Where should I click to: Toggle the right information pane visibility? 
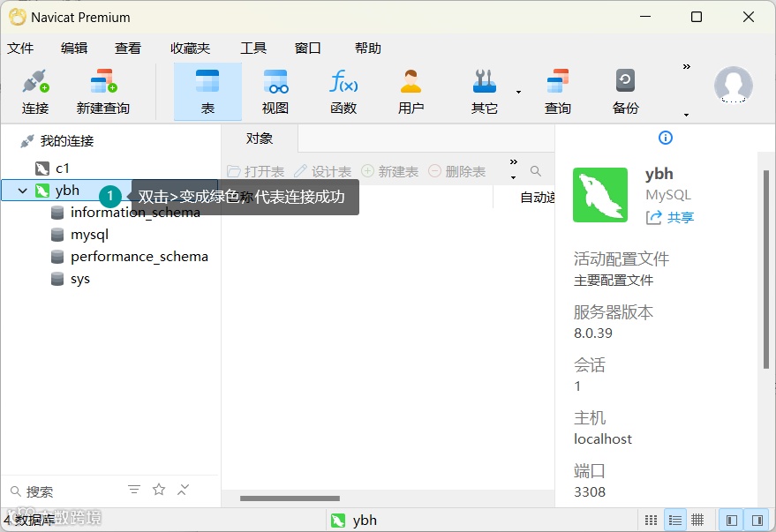tap(757, 521)
